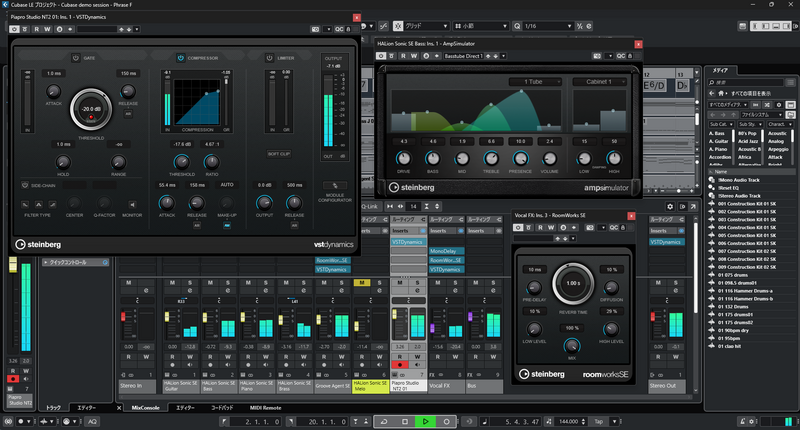
Task: Click the Reverb Time dial in RoomWorks SE
Action: (x=573, y=283)
